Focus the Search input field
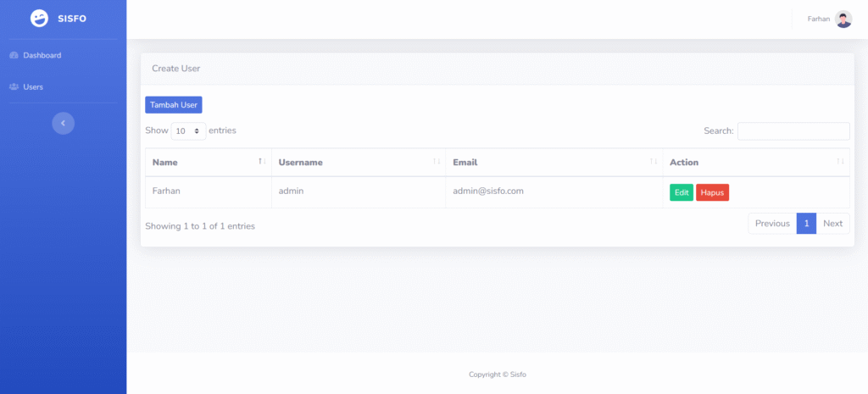This screenshot has height=394, width=868. pos(793,131)
